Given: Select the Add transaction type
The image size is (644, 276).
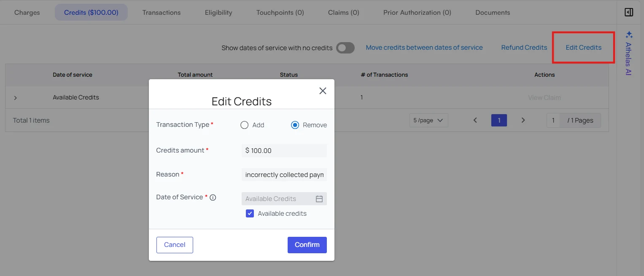Looking at the screenshot, I should click(x=245, y=125).
